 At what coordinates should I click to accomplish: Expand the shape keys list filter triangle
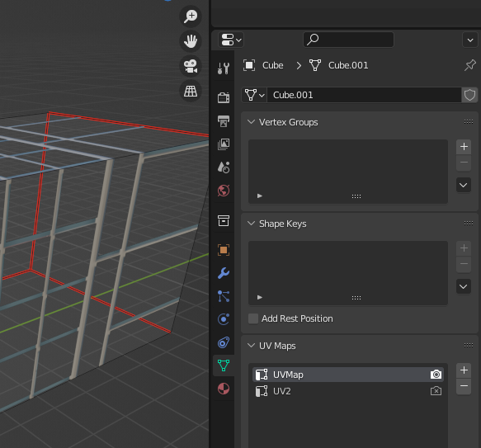coord(260,297)
